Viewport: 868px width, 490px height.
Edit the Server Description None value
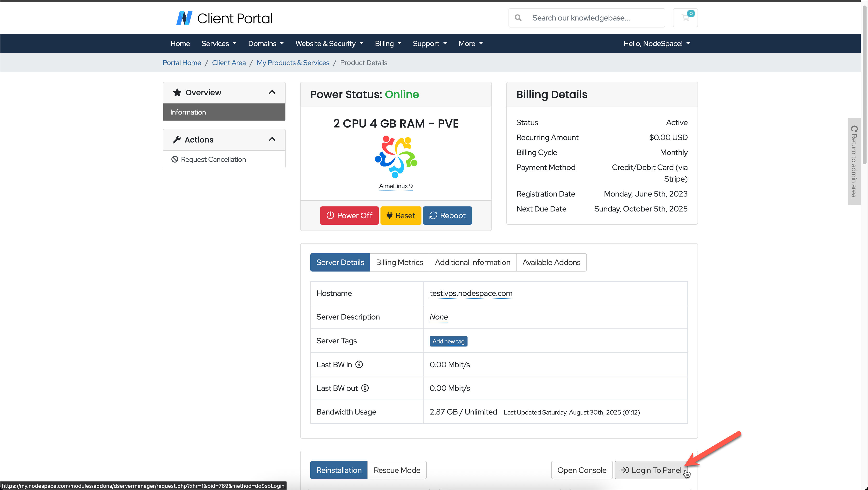[438, 317]
